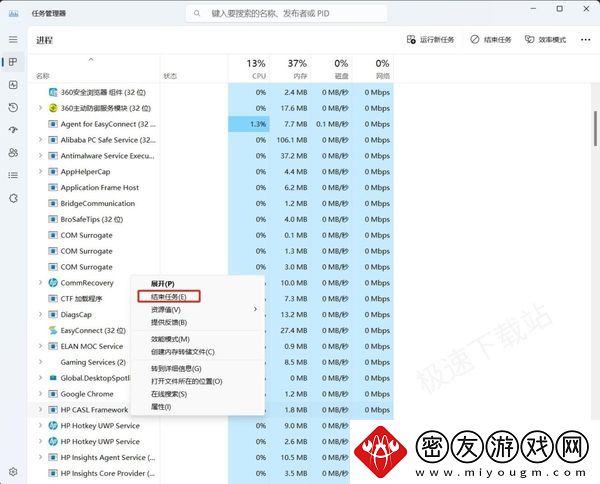Viewport: 600px width, 484px height.
Task: Expand the AppHelperCap process group
Action: tap(40, 172)
